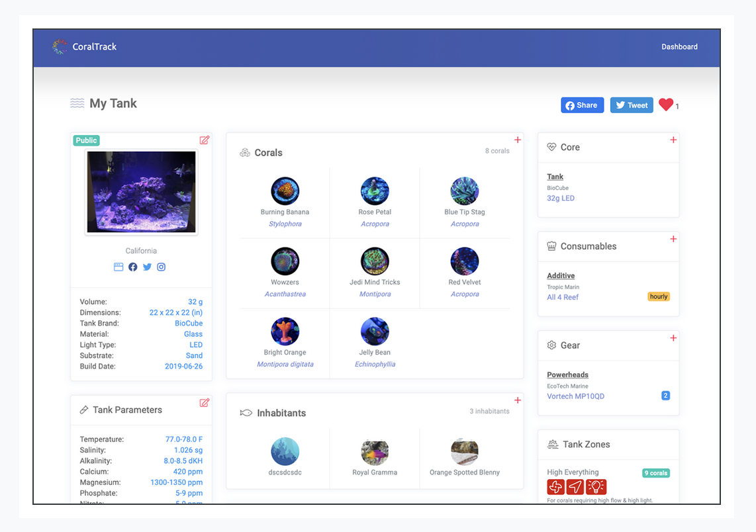Click the high light bulb zone icon
This screenshot has height=532, width=756.
596,487
